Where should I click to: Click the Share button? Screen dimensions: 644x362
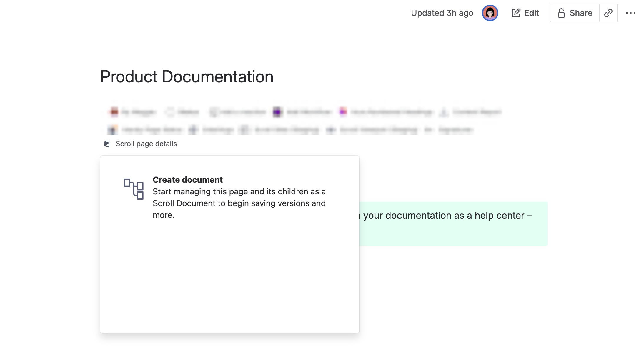[574, 13]
